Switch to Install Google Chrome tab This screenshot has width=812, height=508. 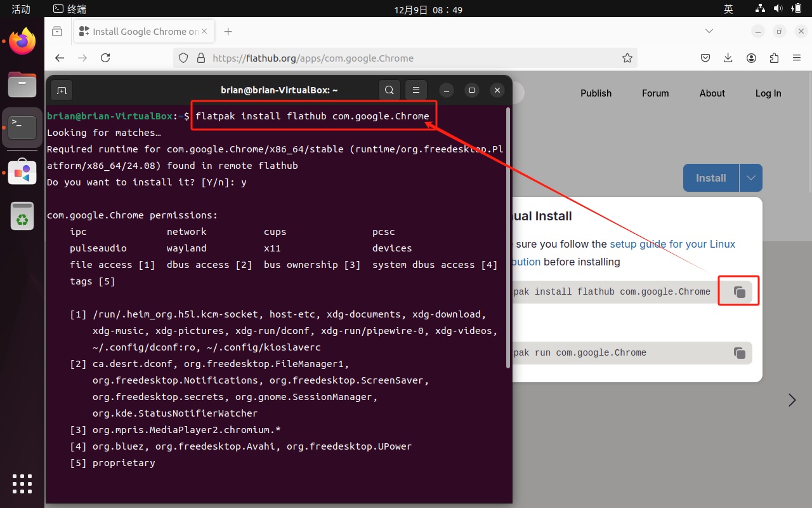(145, 31)
